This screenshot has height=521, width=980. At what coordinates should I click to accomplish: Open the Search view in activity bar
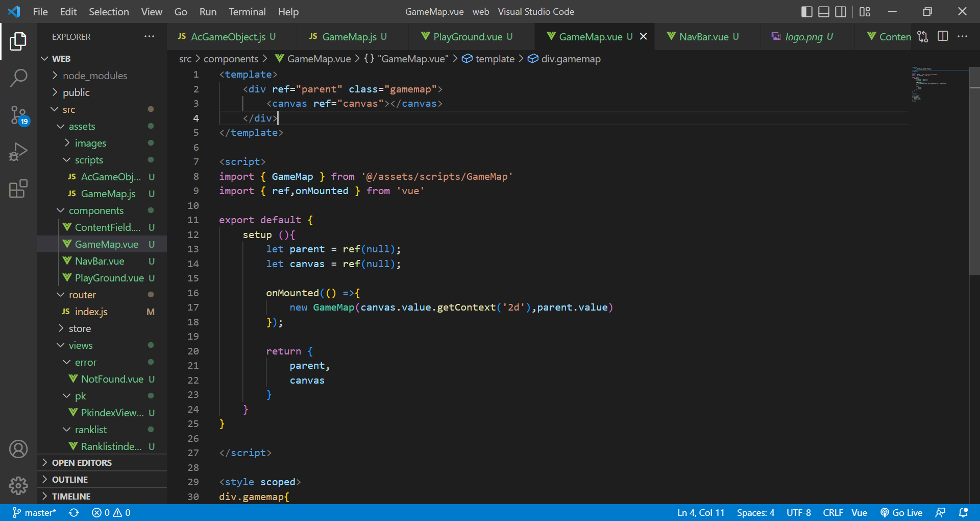coord(18,78)
